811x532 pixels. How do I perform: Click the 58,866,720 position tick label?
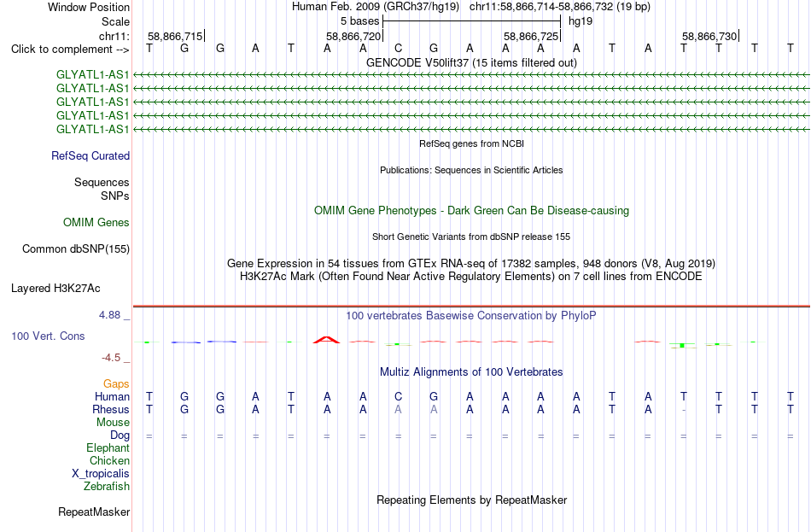(x=353, y=36)
